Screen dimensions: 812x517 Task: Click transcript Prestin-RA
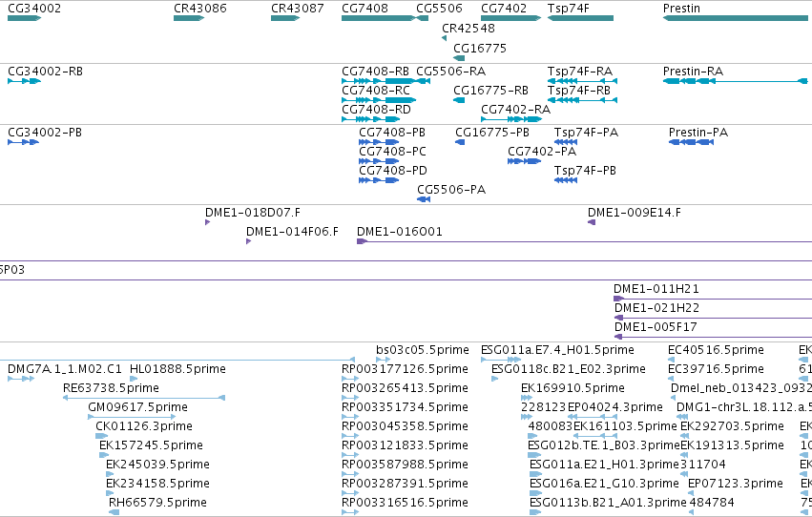click(x=736, y=81)
